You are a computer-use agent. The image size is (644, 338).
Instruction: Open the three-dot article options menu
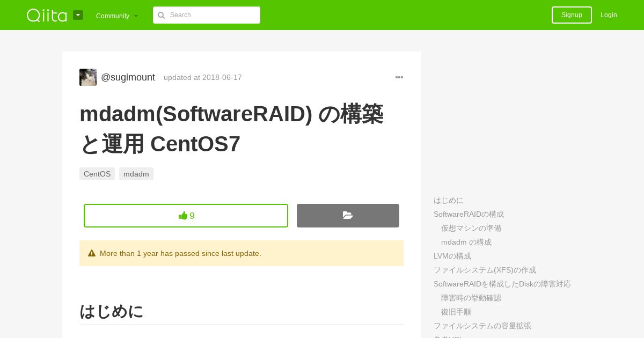coord(399,77)
